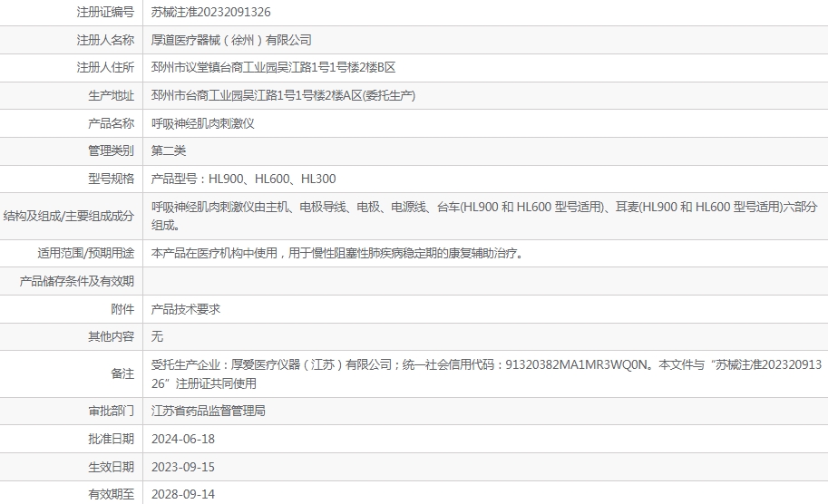Click product name 呼吸神经肌肉刺激仪
The width and height of the screenshot is (828, 504).
[203, 123]
